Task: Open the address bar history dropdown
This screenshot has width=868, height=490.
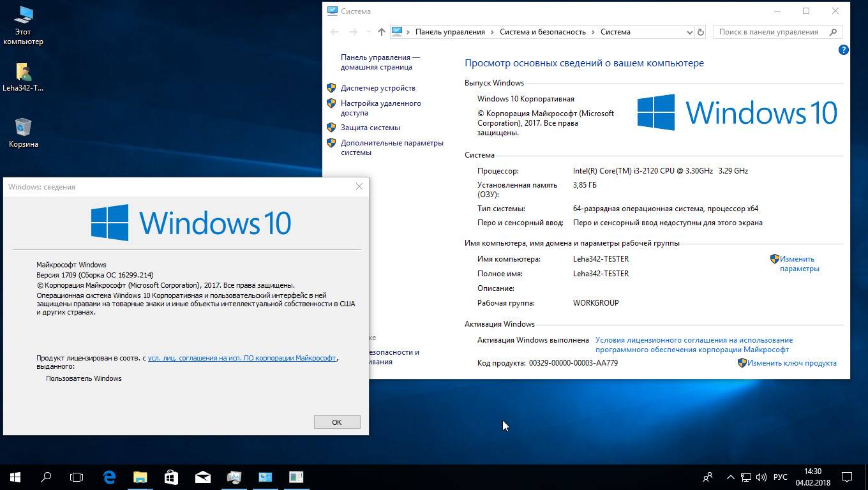Action: pos(689,32)
